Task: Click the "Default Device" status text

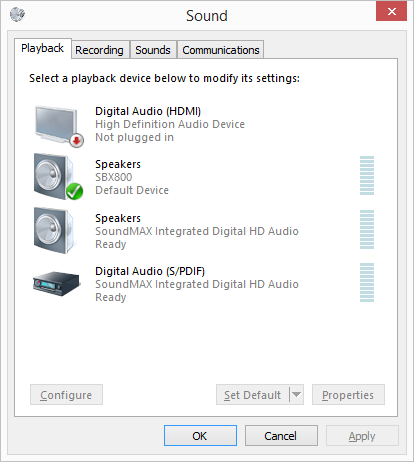Action: point(132,190)
